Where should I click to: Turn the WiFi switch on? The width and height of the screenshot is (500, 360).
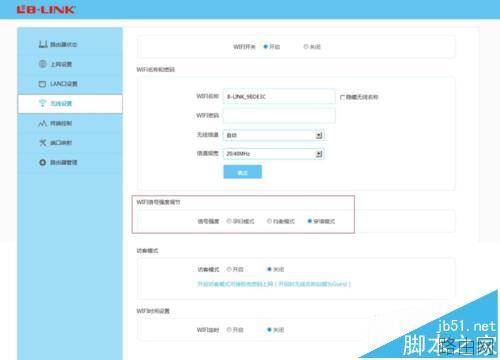point(266,47)
